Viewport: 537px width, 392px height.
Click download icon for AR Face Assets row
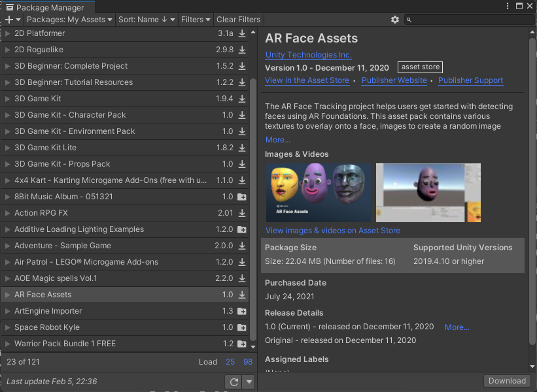point(242,295)
